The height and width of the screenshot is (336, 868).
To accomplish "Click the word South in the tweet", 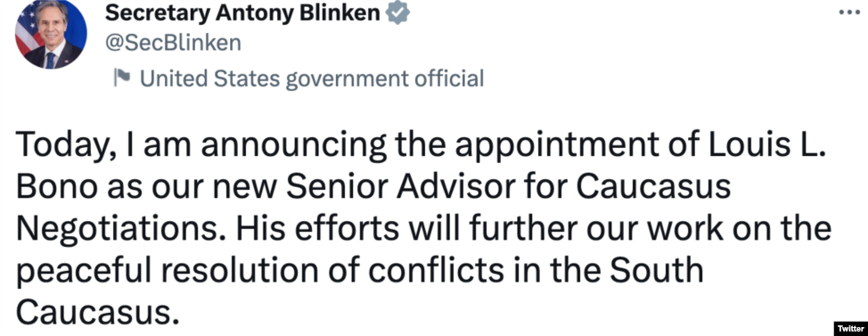I will point(657,271).
